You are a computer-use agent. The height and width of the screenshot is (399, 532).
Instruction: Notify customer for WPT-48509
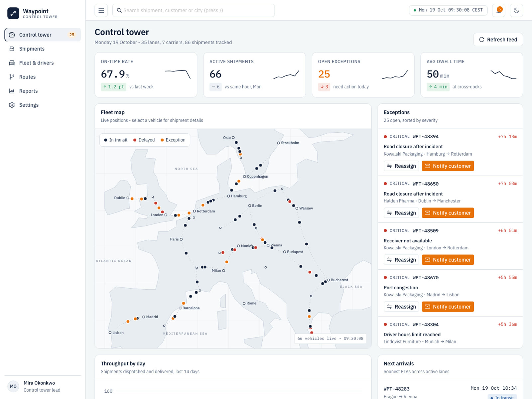(x=448, y=260)
